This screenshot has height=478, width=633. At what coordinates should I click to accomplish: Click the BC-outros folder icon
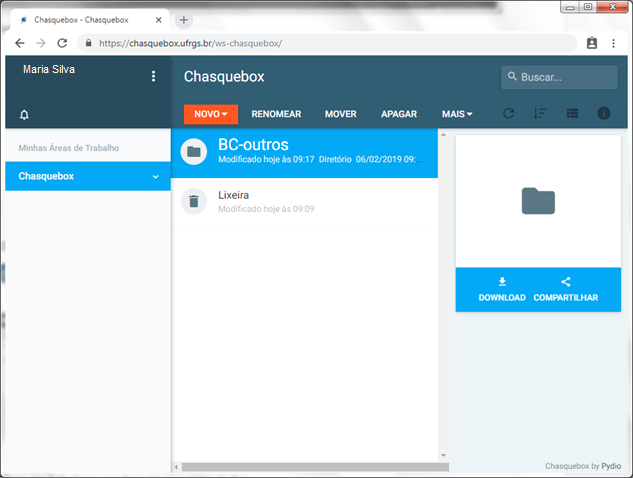coord(194,152)
